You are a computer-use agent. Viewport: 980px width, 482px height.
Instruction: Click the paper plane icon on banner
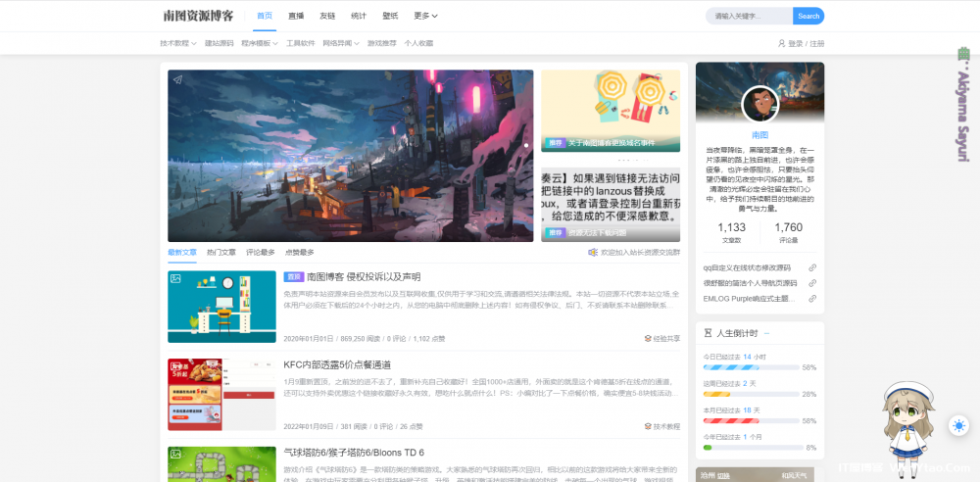(177, 79)
